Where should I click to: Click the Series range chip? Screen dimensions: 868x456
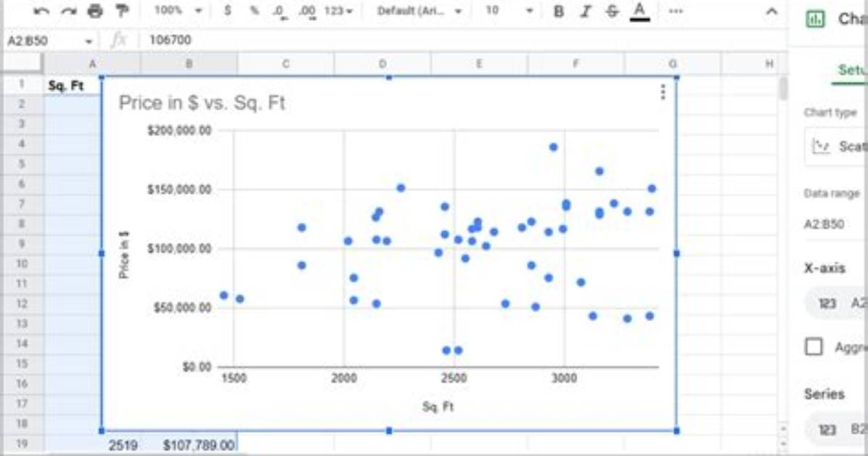(838, 429)
